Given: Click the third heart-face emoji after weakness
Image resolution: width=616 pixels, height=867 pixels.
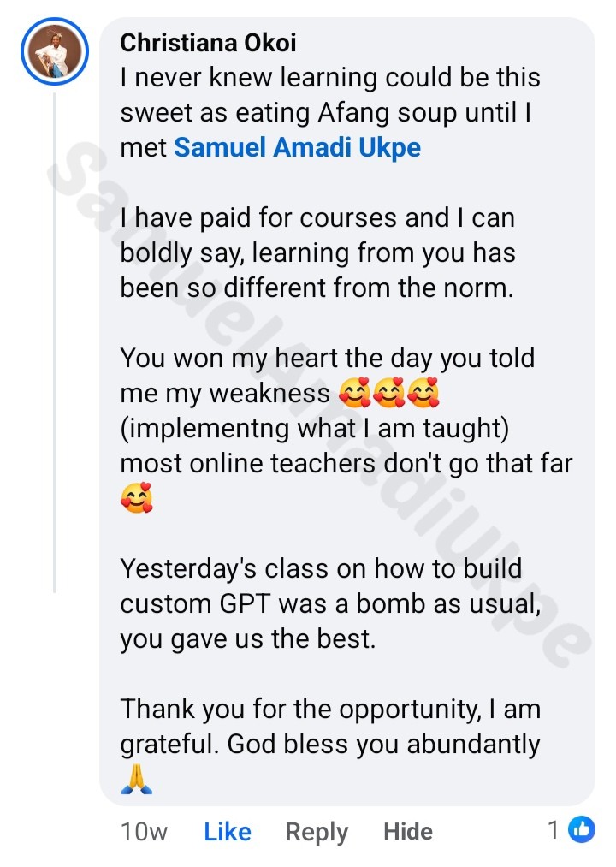Looking at the screenshot, I should [423, 393].
